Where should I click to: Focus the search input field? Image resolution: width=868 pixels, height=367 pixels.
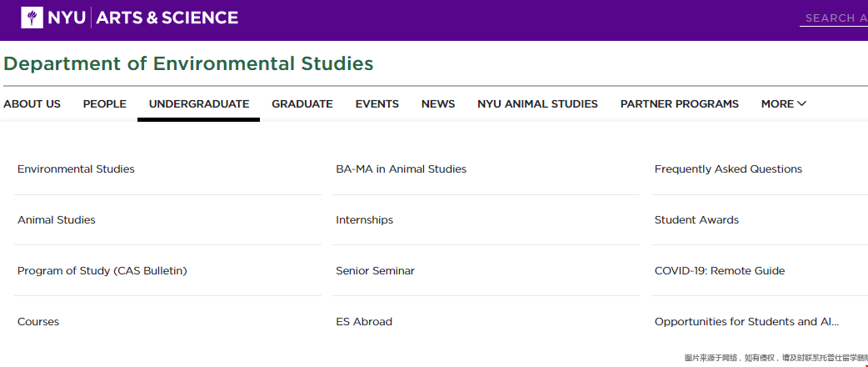834,18
